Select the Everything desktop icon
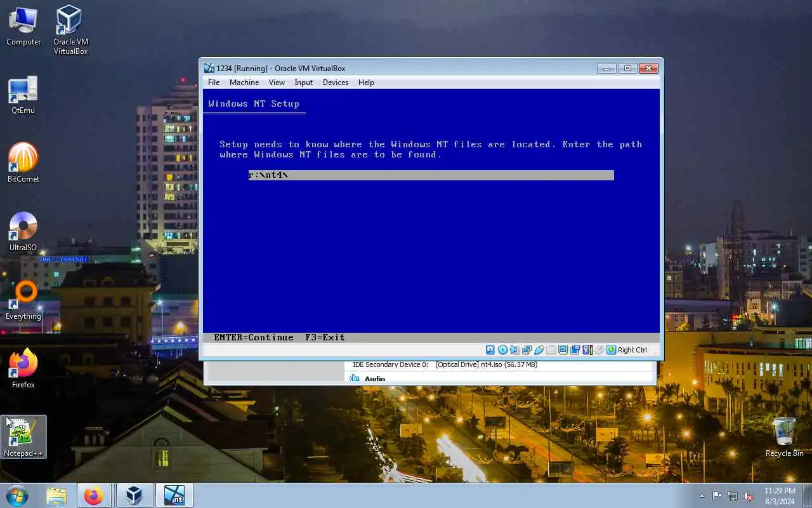Image resolution: width=812 pixels, height=508 pixels. point(23,300)
